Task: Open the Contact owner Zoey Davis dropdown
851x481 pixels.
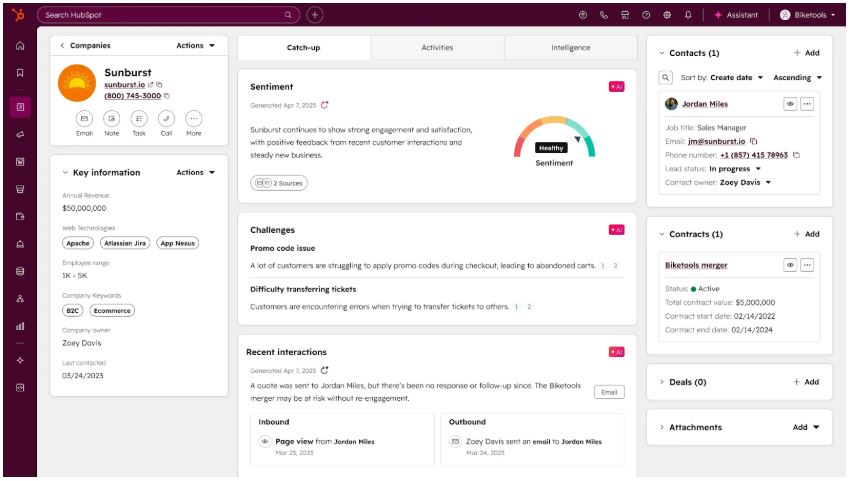Action: tap(745, 182)
